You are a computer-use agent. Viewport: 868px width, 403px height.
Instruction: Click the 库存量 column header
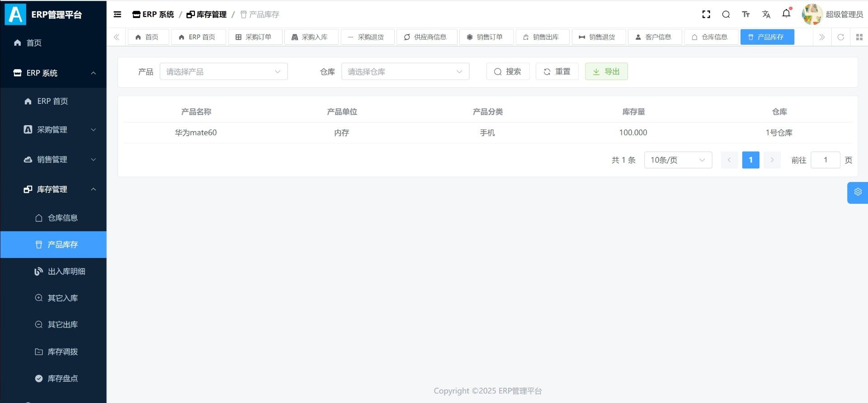pyautogui.click(x=633, y=112)
